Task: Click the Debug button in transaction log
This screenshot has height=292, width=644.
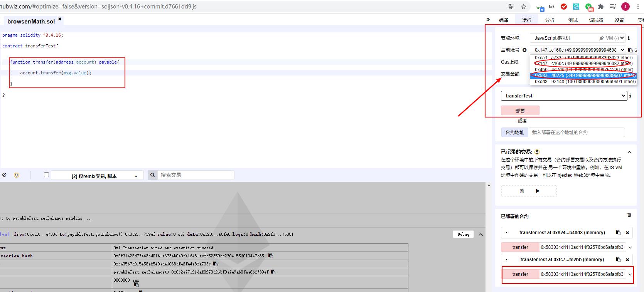Action: tap(464, 234)
